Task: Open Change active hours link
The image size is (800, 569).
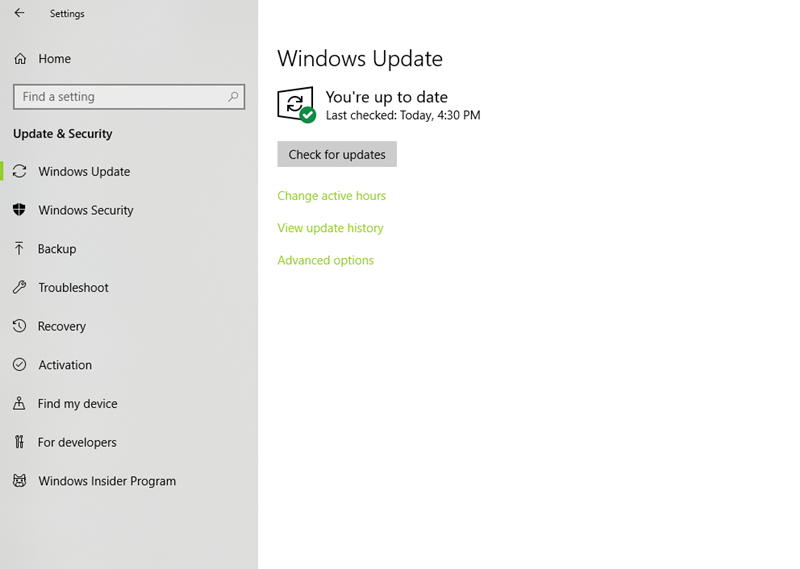Action: [332, 196]
